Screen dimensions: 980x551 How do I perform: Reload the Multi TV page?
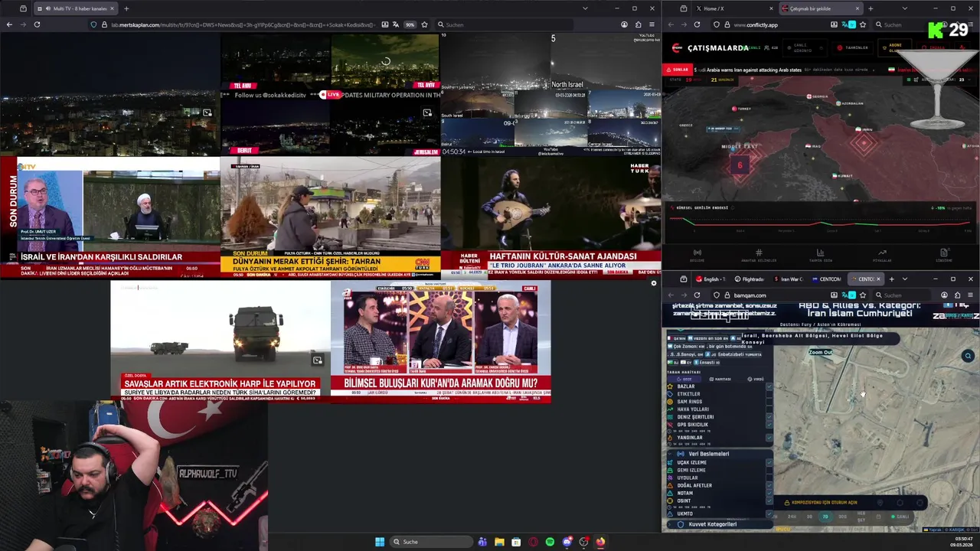37,24
